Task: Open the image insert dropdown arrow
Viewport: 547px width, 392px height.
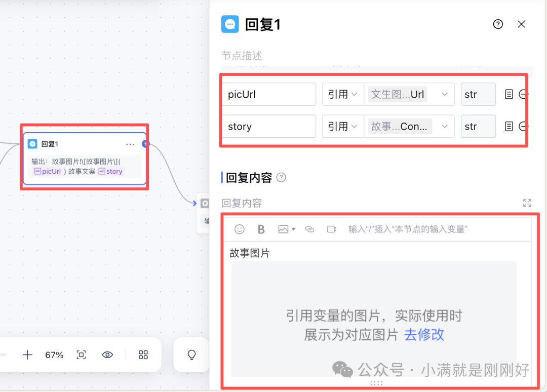Action: 293,229
